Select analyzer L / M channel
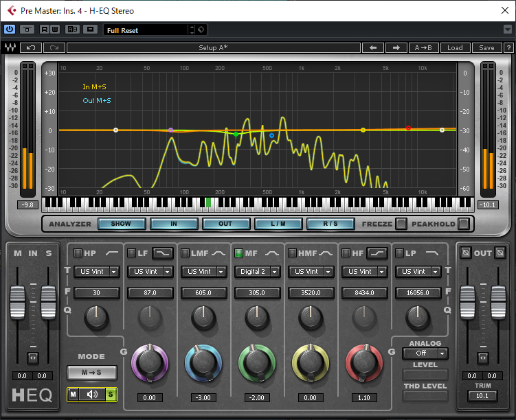 pos(278,224)
